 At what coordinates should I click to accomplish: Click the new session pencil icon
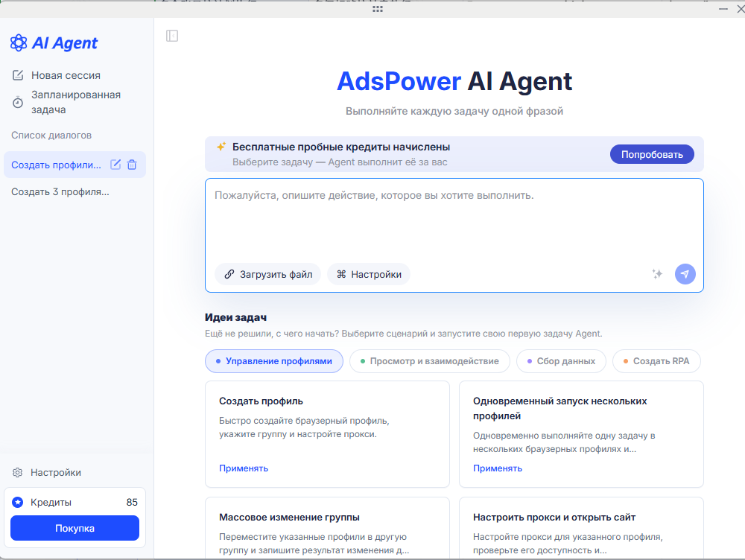coord(18,75)
